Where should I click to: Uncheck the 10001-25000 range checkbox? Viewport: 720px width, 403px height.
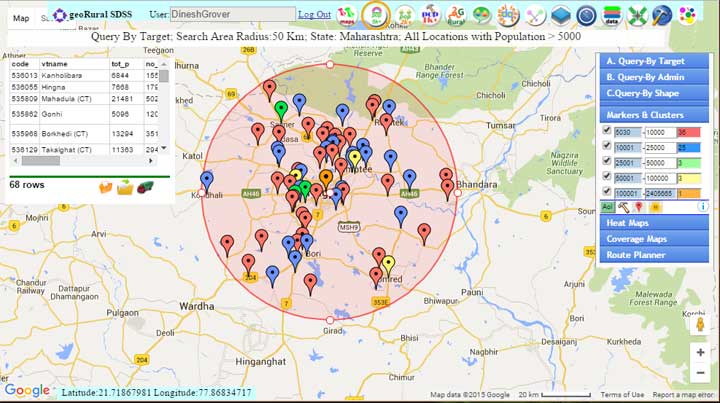point(607,146)
